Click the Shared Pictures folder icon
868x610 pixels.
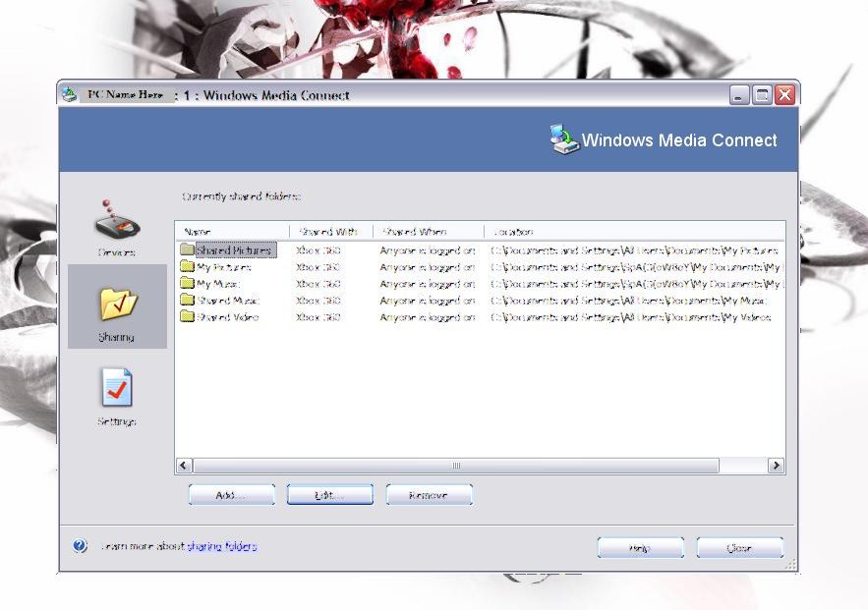[x=187, y=250]
